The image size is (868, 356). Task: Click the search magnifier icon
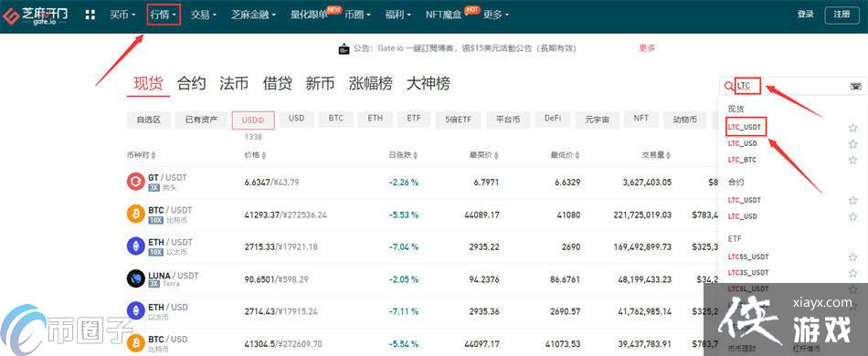[x=728, y=86]
